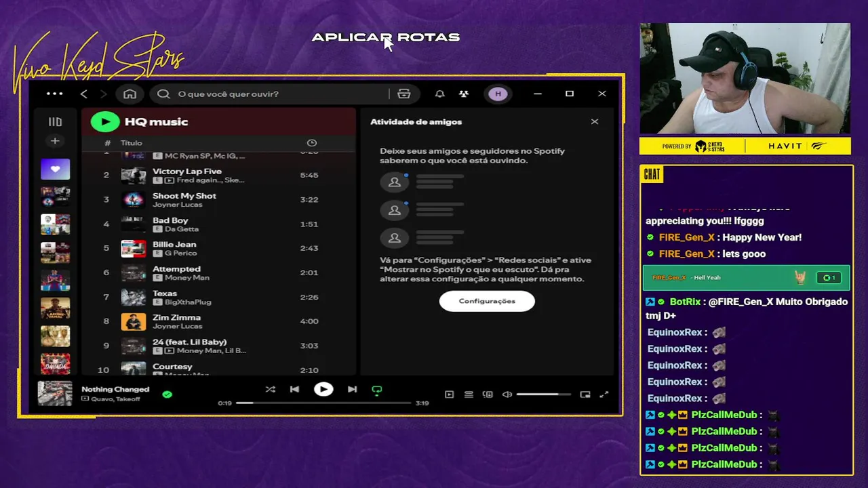
Task: Mute the volume speaker icon
Action: tap(507, 394)
